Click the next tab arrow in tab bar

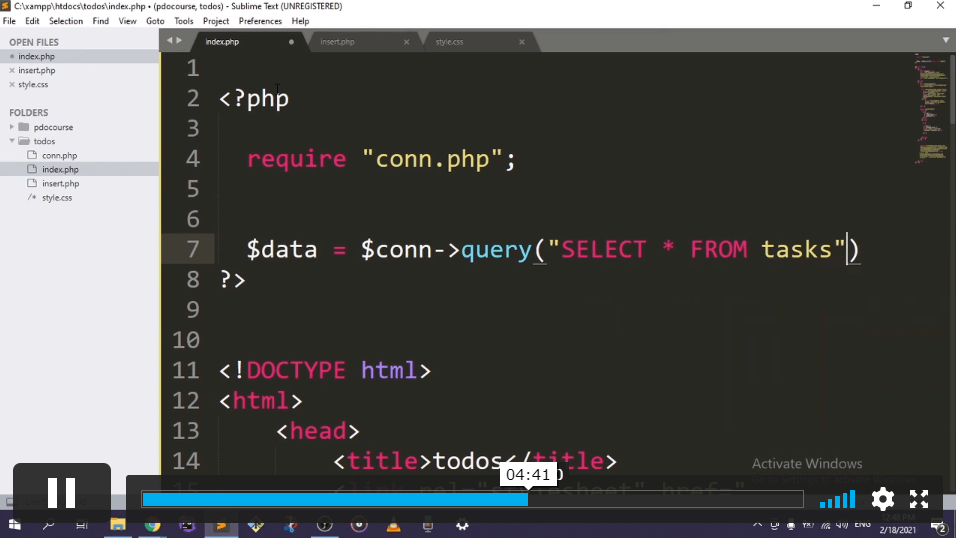(179, 41)
